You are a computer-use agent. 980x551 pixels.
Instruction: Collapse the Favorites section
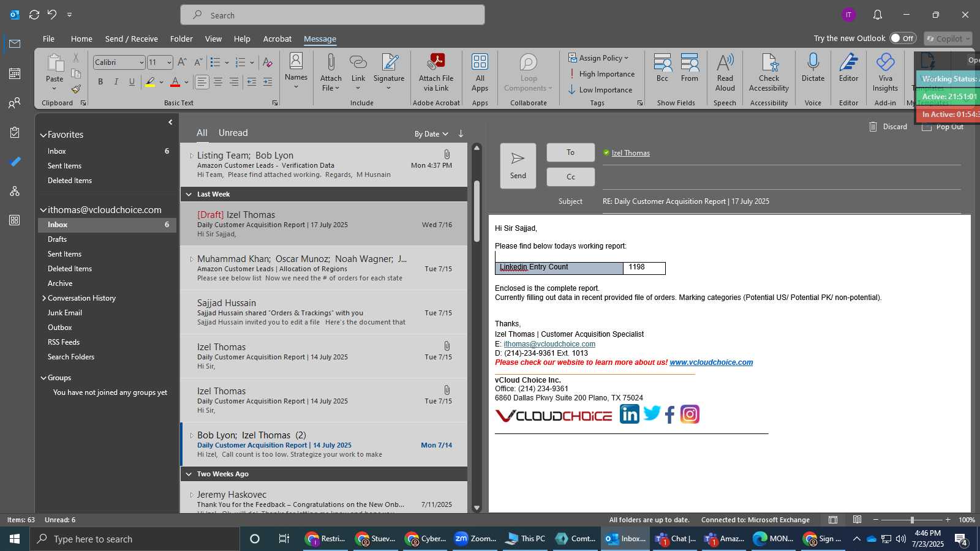43,135
